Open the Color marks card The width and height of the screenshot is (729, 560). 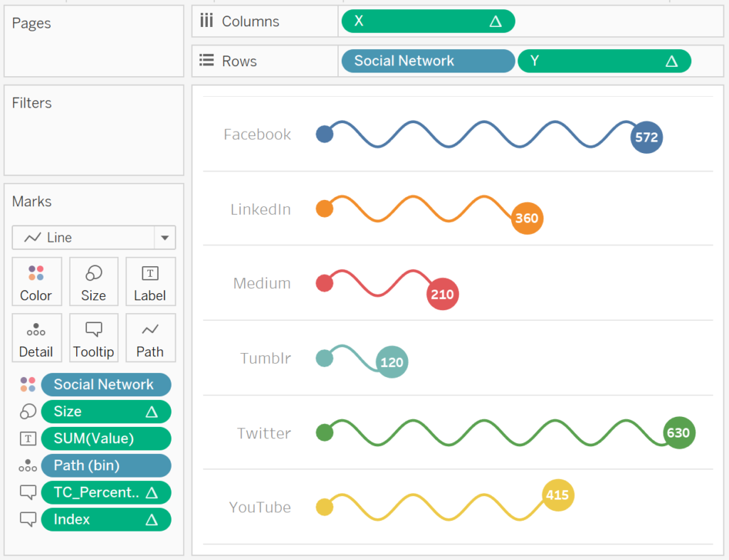(x=36, y=282)
